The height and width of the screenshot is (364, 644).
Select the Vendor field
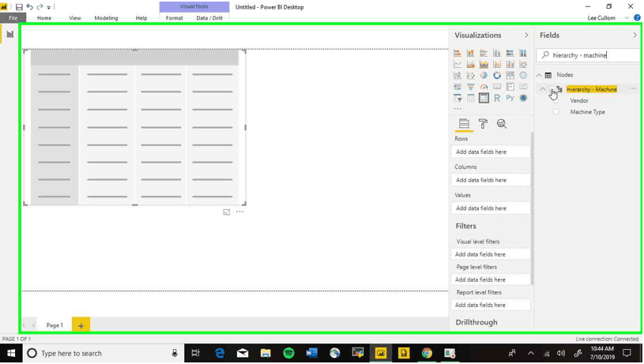point(579,100)
